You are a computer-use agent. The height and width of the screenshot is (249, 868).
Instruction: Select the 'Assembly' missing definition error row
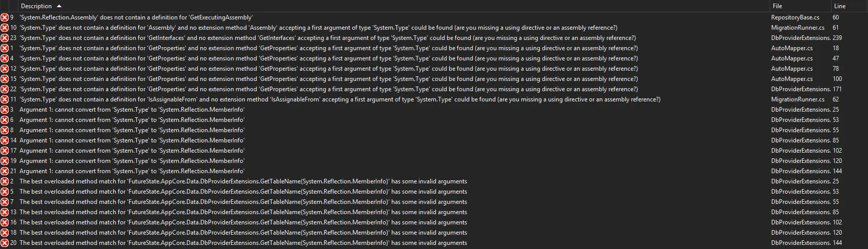[x=317, y=28]
